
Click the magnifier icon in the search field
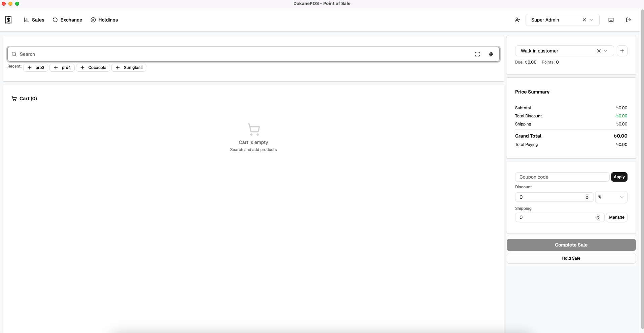14,54
